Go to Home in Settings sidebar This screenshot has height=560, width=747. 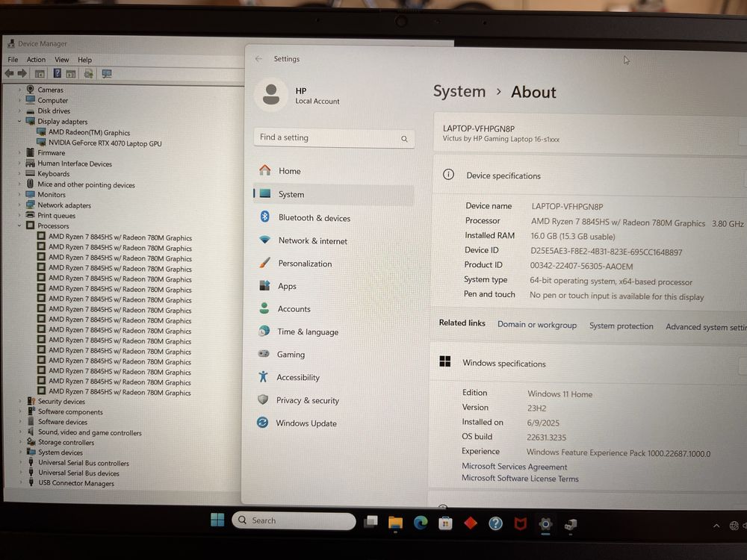click(333, 170)
